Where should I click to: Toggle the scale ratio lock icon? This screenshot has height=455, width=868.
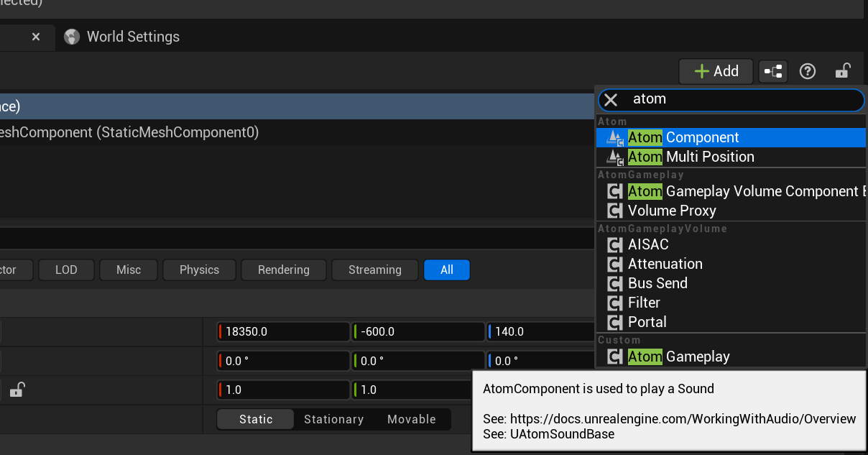[17, 390]
